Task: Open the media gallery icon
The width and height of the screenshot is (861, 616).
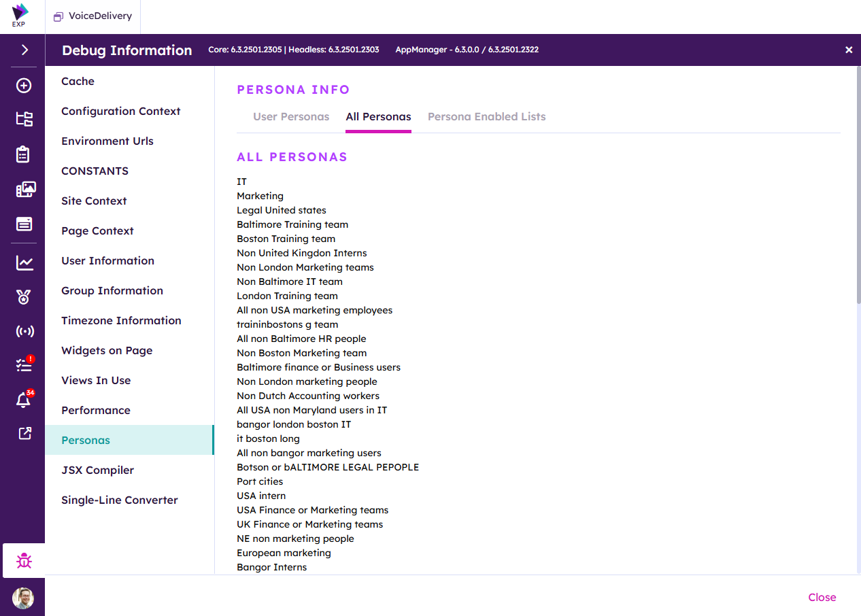Action: point(25,190)
